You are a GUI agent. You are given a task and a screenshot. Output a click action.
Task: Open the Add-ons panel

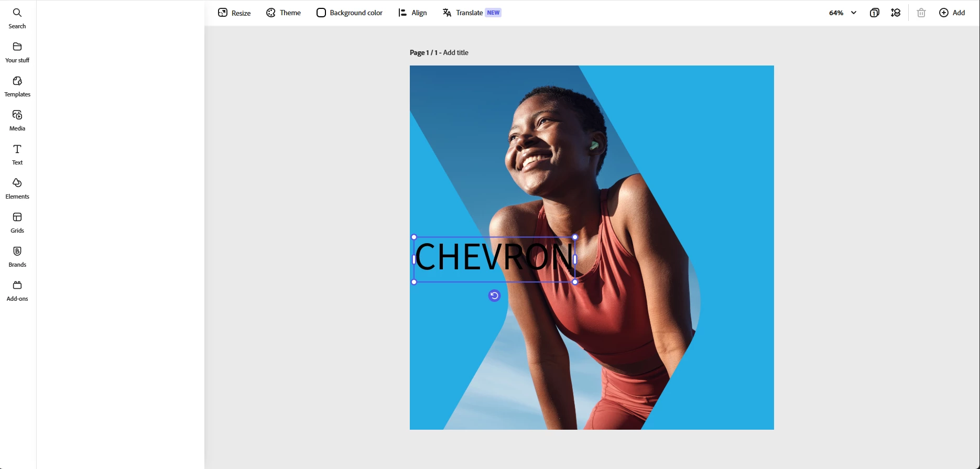pyautogui.click(x=17, y=290)
